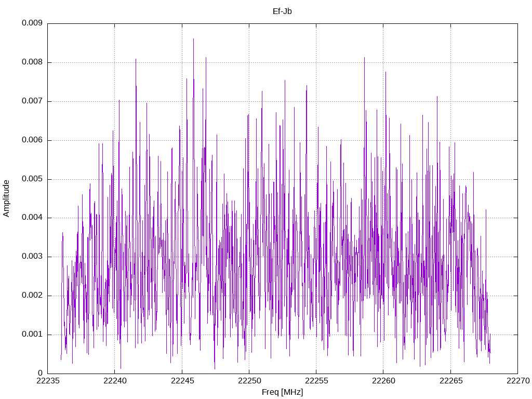This screenshot has width=532, height=399.
Task: Click the y-axis value 0.008
Action: tap(32, 62)
